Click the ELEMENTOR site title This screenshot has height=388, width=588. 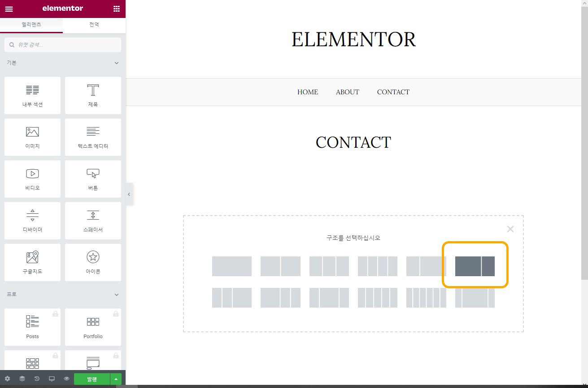click(354, 40)
